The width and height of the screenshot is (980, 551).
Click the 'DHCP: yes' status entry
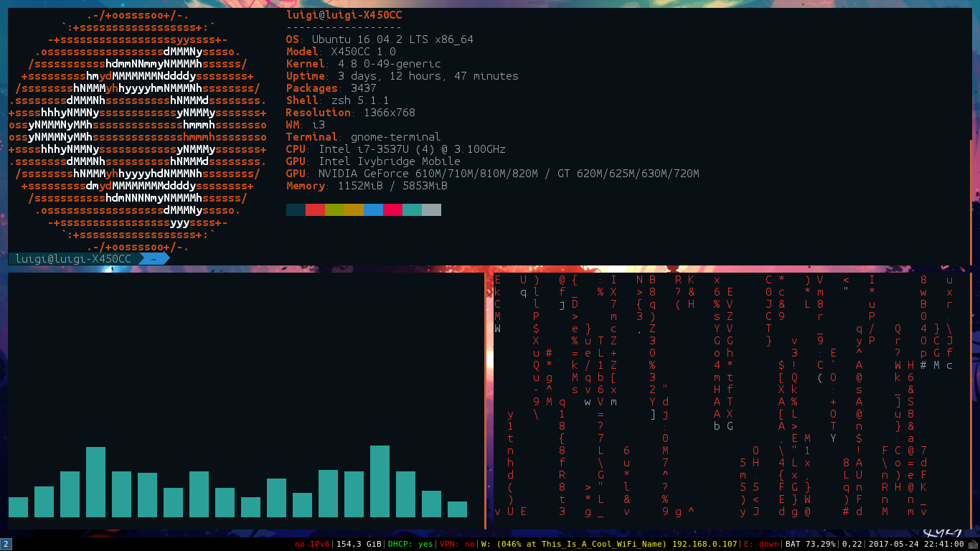[410, 545]
